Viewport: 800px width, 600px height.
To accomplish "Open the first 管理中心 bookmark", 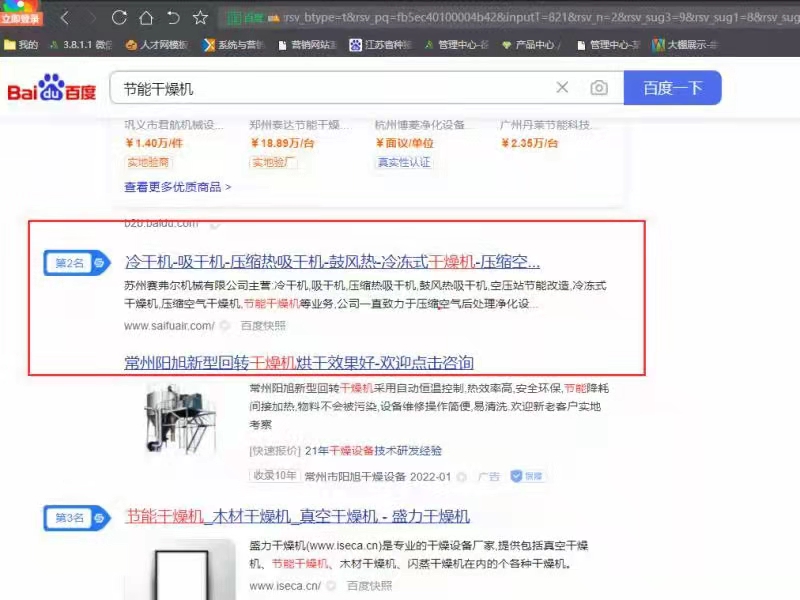I will 456,45.
